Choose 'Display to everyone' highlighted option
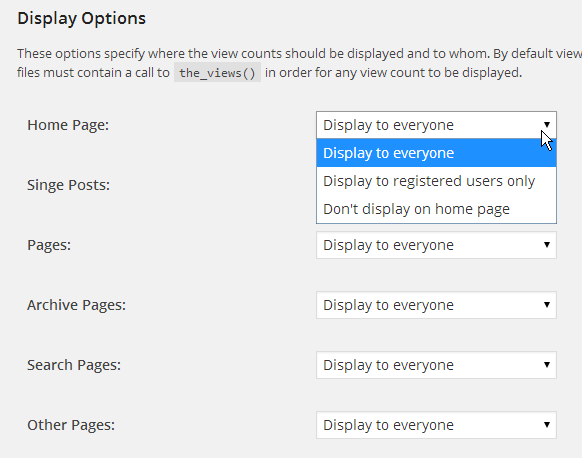 click(436, 153)
